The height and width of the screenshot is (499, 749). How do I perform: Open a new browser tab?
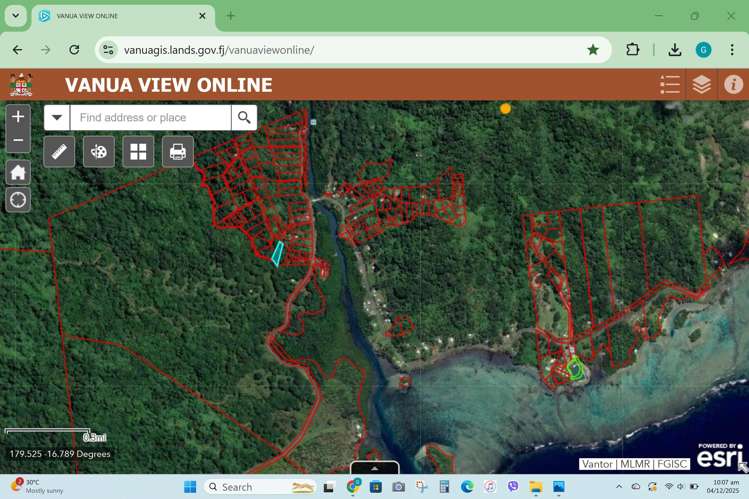click(231, 16)
